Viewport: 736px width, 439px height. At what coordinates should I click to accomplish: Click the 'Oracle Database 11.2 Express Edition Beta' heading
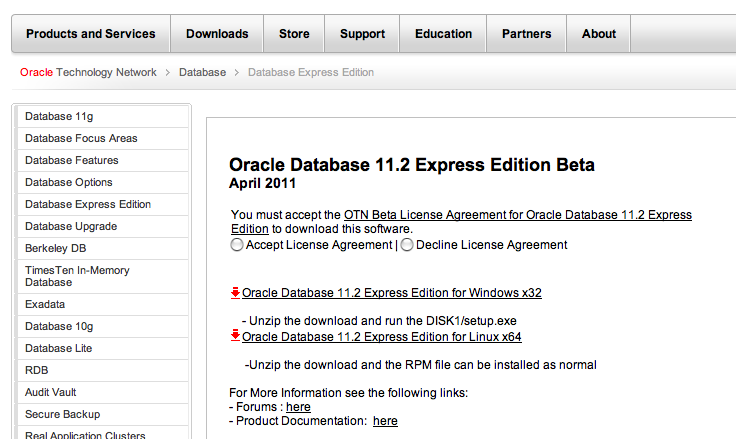tap(412, 165)
